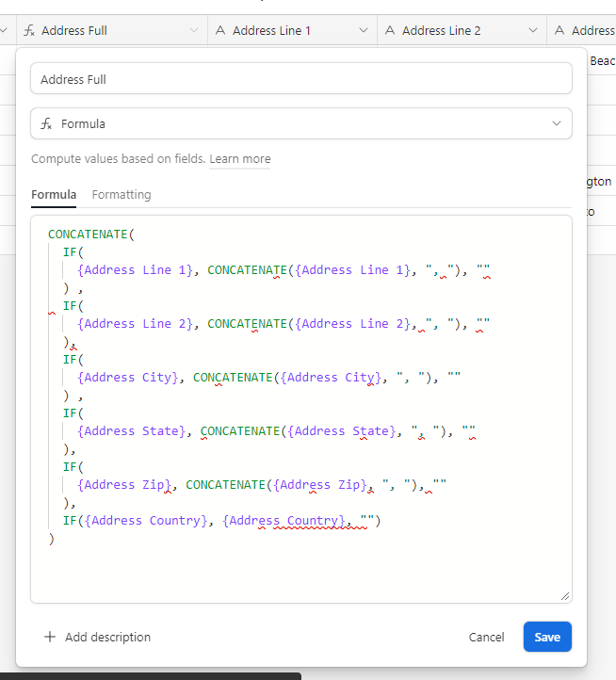Click inside the formula on {Address Country} line
The image size is (616, 680).
[x=221, y=521]
